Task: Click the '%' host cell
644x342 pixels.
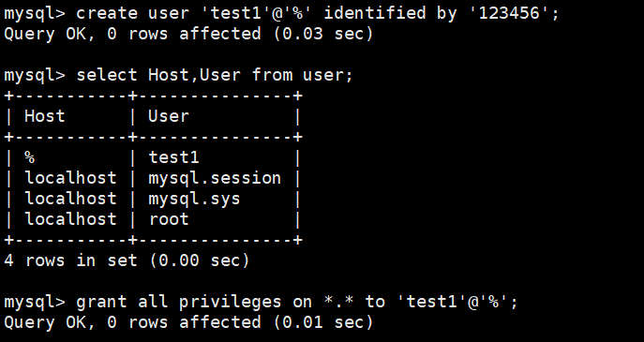Action: (30, 157)
